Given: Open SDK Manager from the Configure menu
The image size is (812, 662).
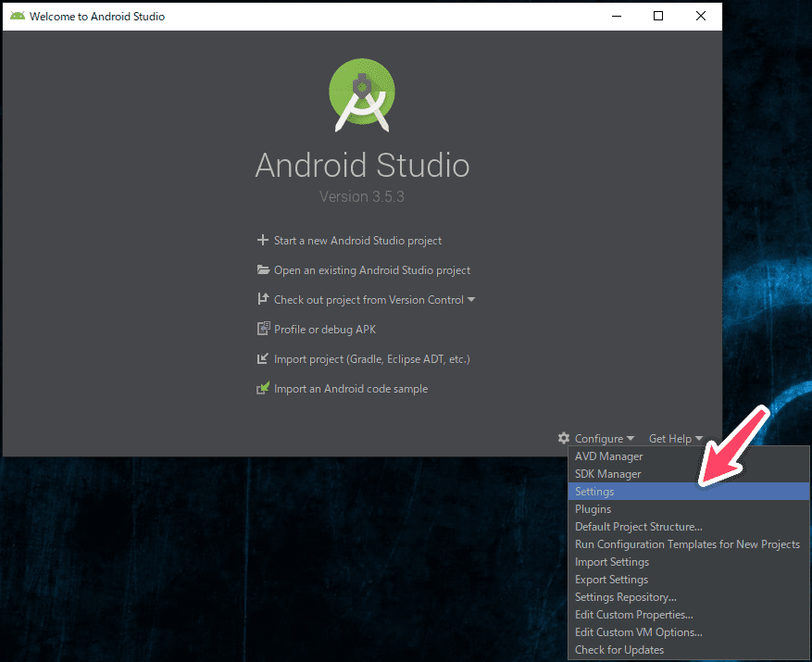Looking at the screenshot, I should tap(688, 474).
